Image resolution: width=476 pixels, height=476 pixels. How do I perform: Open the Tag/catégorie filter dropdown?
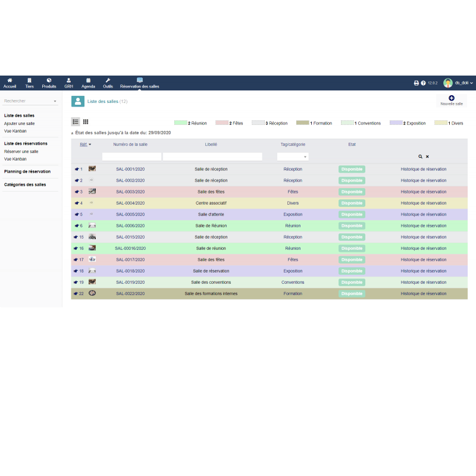point(293,156)
